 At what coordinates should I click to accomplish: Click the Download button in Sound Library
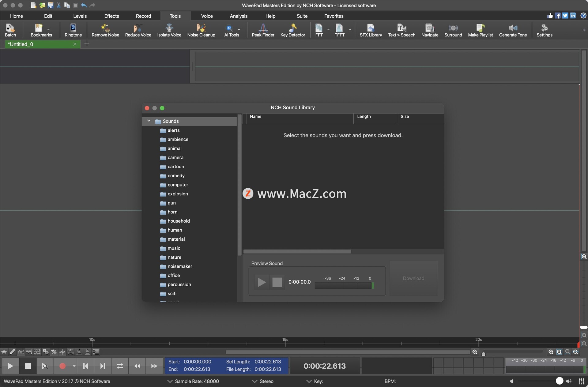pyautogui.click(x=413, y=278)
